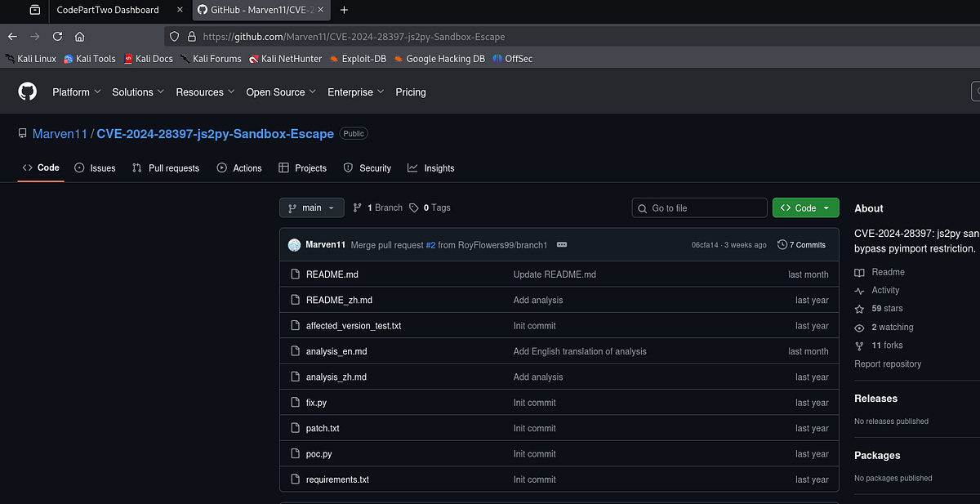Open the main branch dropdown
This screenshot has width=980, height=504.
[312, 207]
